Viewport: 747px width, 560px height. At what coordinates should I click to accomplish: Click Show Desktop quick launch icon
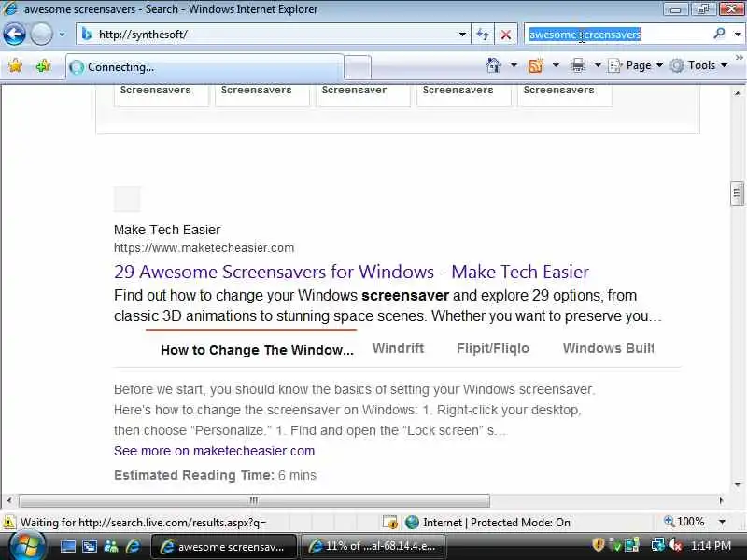pyautogui.click(x=68, y=546)
